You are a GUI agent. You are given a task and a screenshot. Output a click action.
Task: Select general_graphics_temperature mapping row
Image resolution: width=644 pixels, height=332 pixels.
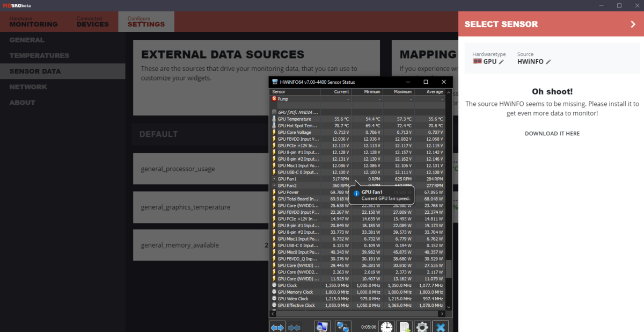(x=201, y=207)
